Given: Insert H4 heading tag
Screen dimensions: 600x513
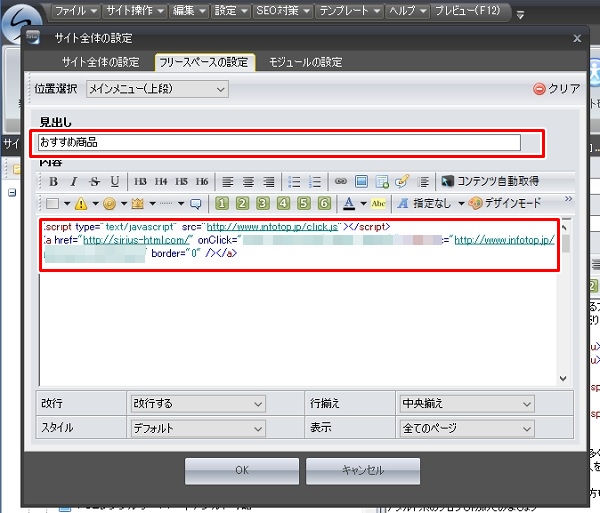Looking at the screenshot, I should (x=161, y=182).
